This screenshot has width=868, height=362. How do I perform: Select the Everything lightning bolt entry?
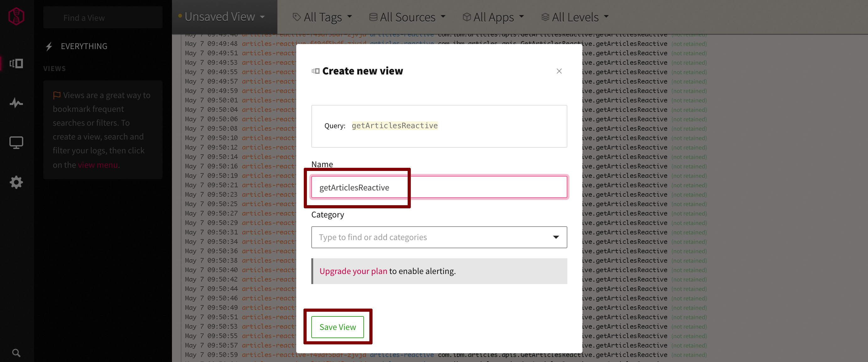tap(77, 46)
